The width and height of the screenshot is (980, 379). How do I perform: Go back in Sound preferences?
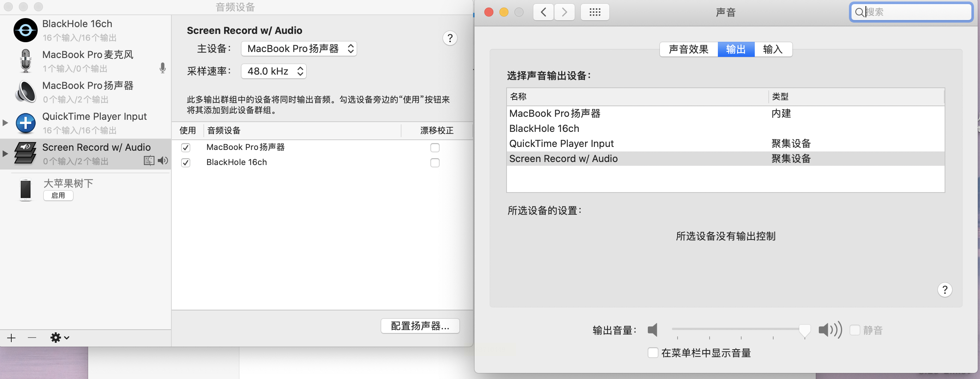(x=543, y=12)
